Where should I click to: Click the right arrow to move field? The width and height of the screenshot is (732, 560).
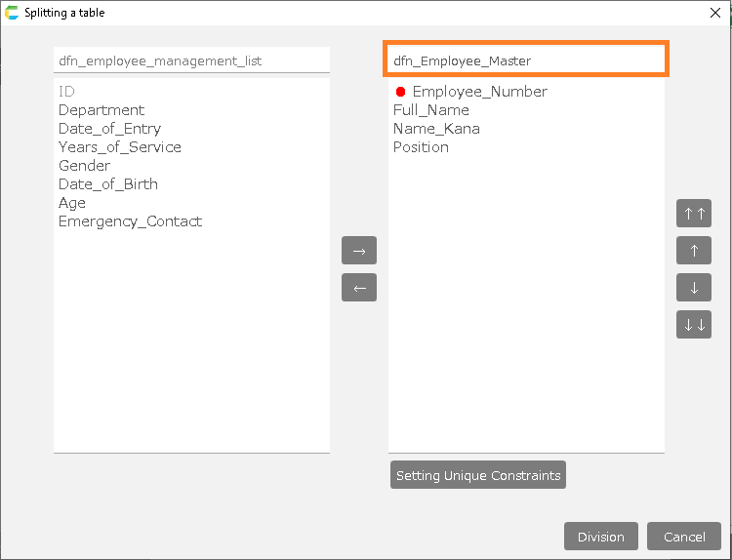coord(358,251)
